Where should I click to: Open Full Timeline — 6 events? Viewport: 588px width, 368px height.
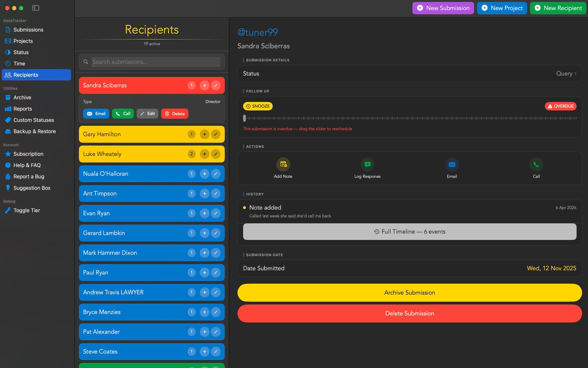410,232
